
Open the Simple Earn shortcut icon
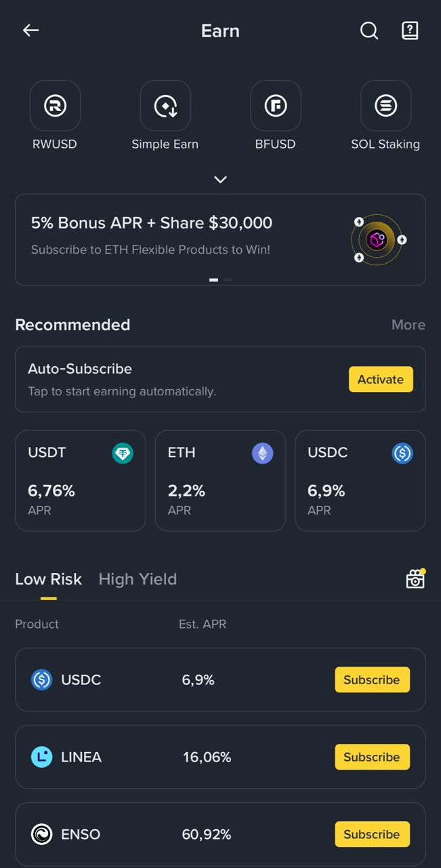[x=165, y=106]
